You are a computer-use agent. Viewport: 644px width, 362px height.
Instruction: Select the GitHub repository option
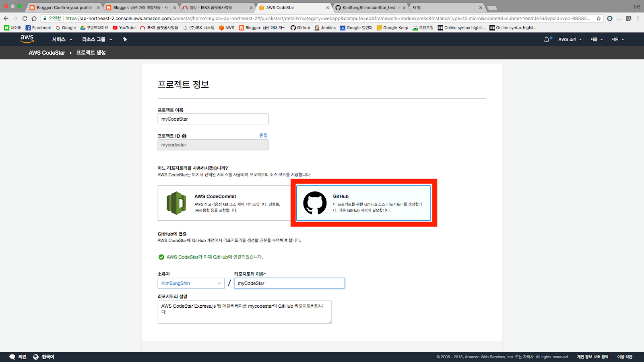click(x=363, y=203)
